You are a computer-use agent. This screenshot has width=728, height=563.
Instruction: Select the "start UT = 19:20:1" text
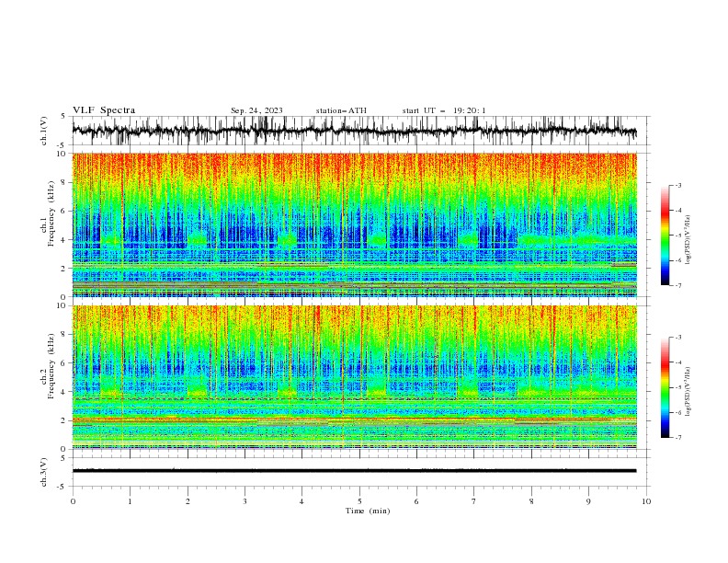pos(444,110)
